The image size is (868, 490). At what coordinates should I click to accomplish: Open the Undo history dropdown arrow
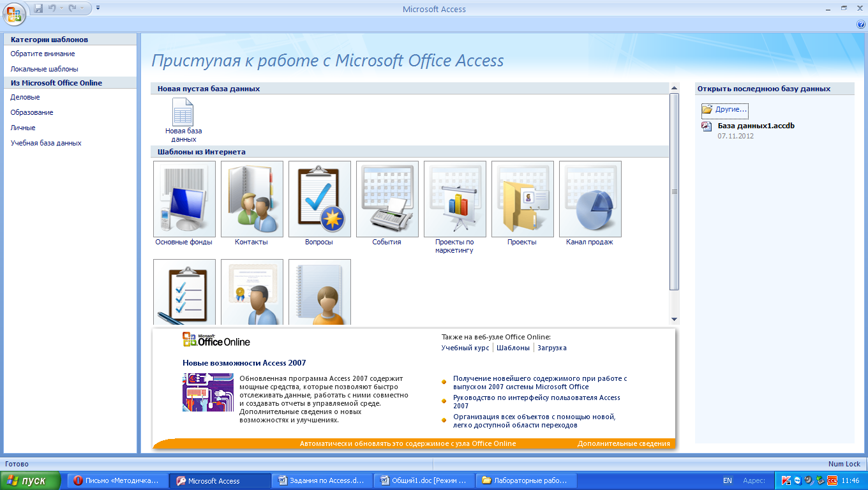click(61, 9)
